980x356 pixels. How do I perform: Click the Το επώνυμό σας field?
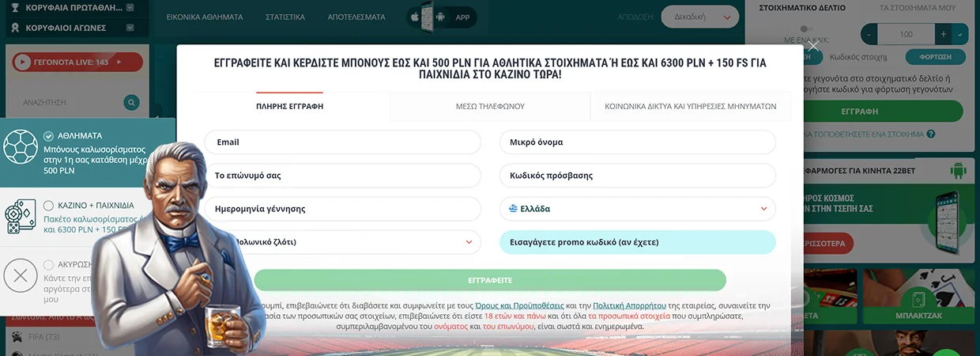[x=343, y=176]
